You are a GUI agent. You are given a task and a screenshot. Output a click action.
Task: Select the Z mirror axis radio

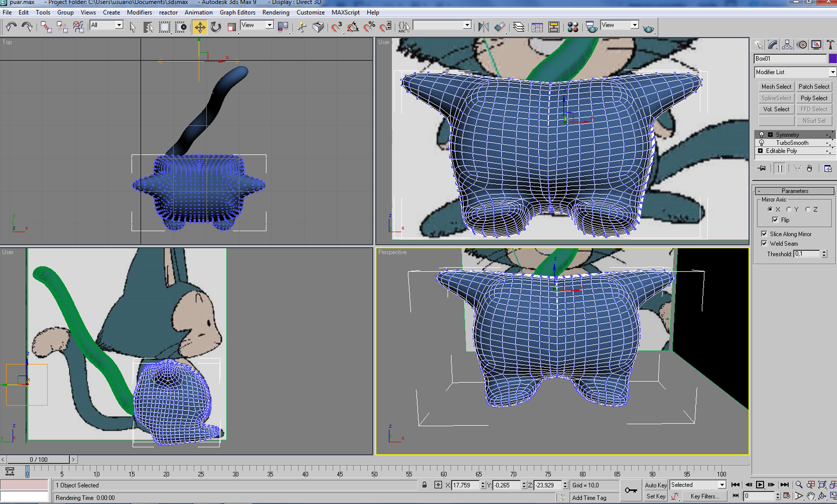(808, 209)
